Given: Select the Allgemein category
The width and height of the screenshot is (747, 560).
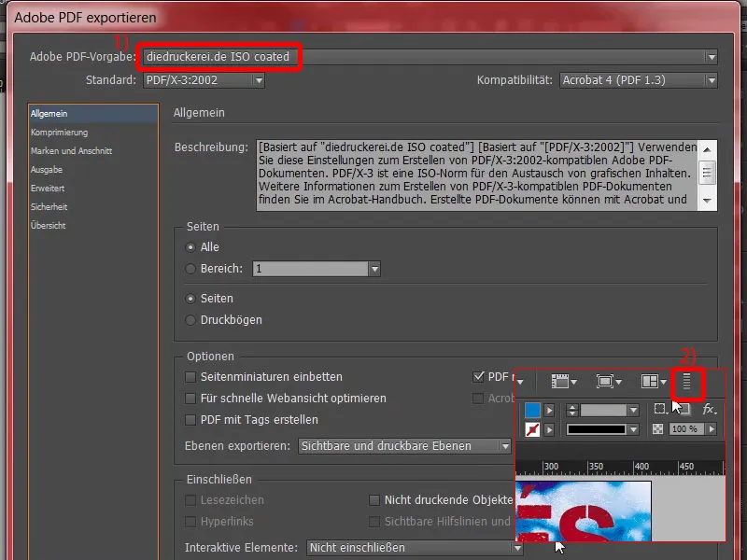Looking at the screenshot, I should tap(92, 114).
